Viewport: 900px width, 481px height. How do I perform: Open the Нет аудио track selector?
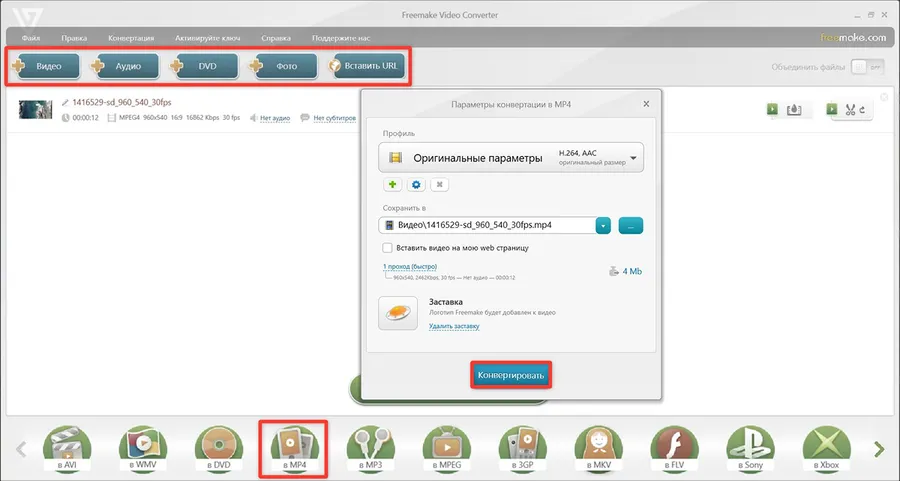(x=275, y=118)
